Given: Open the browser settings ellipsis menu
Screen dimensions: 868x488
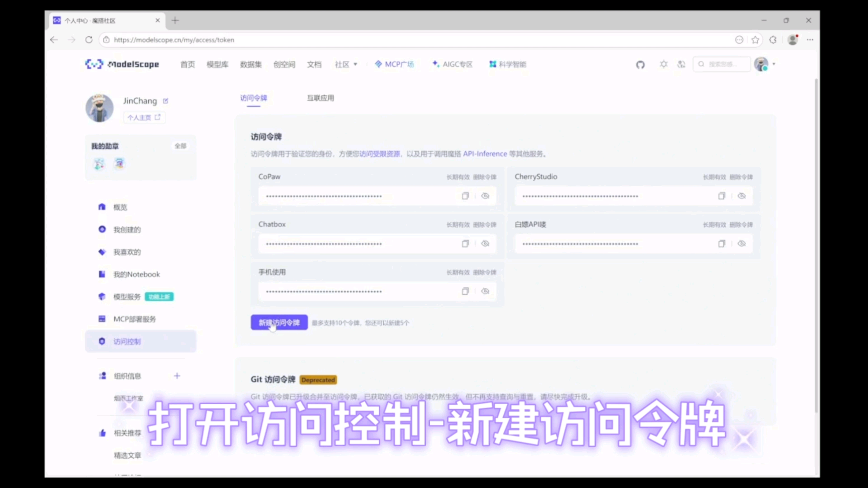Looking at the screenshot, I should (810, 40).
